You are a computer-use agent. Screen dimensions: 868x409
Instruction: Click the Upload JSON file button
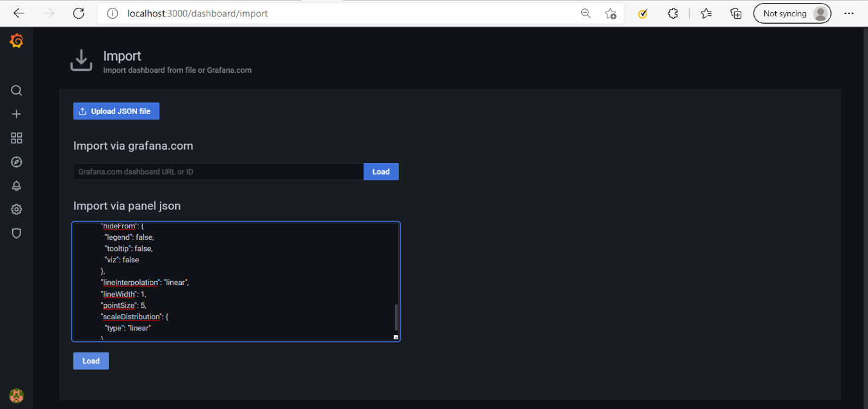(x=116, y=111)
